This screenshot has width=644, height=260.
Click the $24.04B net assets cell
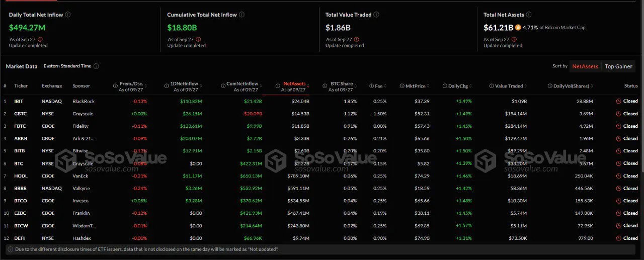coord(300,101)
